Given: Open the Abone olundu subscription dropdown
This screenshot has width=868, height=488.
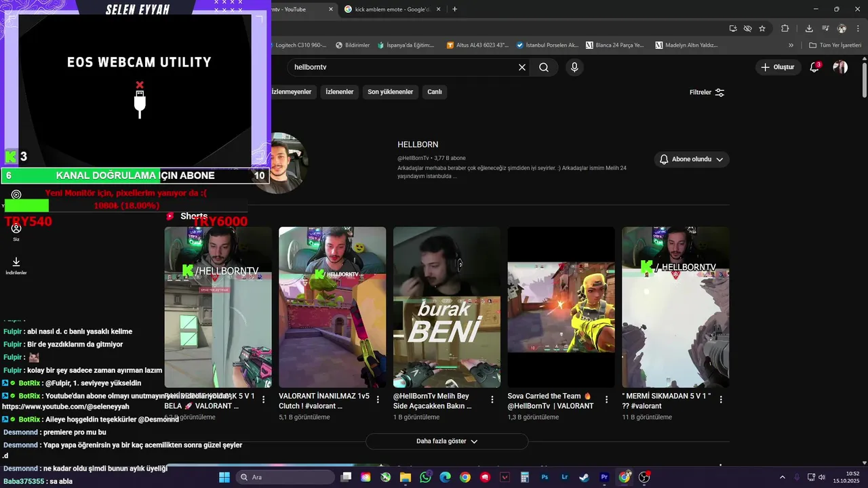Looking at the screenshot, I should click(x=692, y=159).
